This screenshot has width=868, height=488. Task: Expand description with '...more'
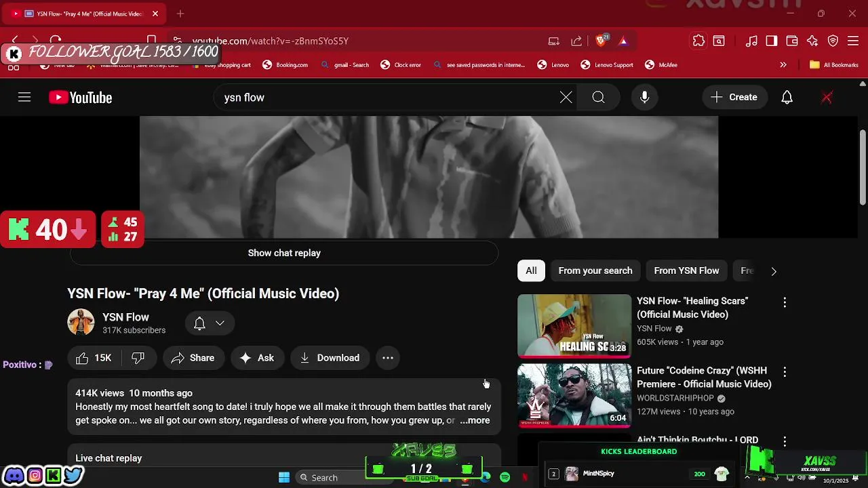(475, 420)
